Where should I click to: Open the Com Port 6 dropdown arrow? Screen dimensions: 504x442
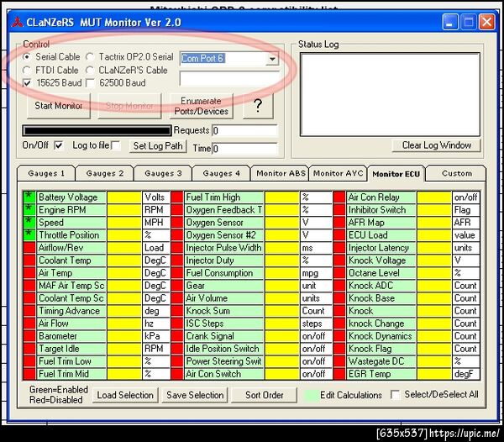point(272,59)
